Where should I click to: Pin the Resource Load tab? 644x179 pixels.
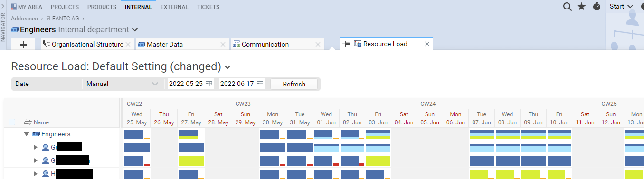click(346, 44)
